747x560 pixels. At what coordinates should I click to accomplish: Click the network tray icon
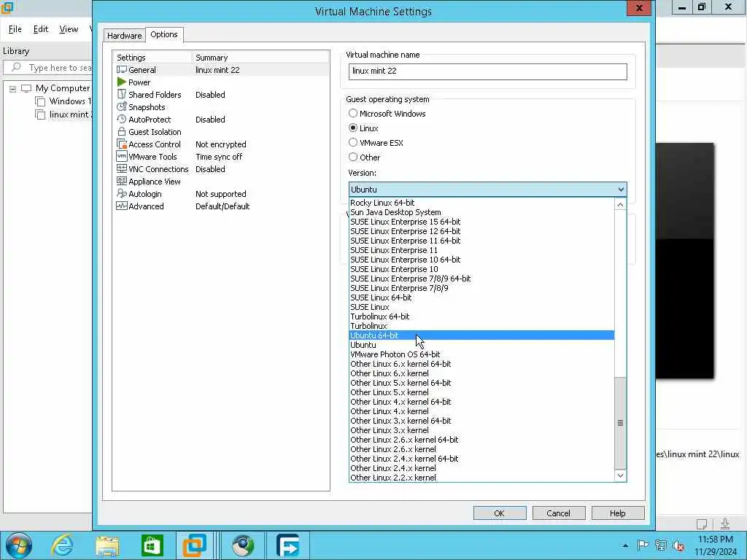click(661, 545)
